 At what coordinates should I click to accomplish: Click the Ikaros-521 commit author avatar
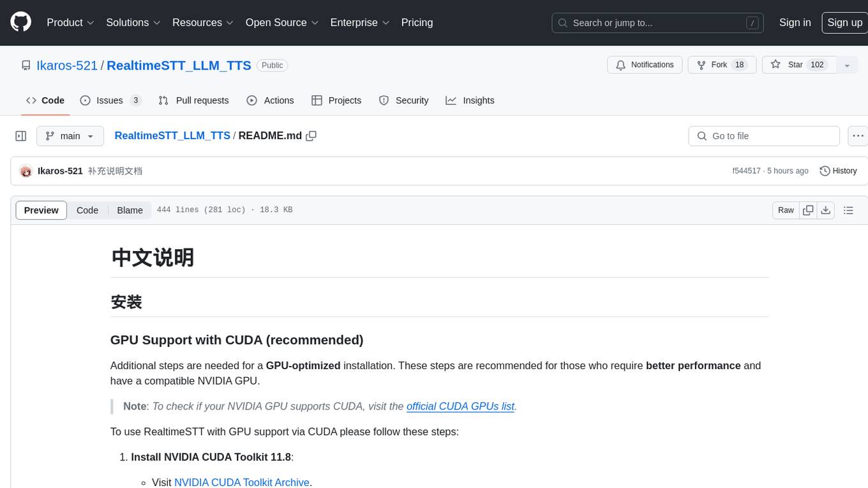coord(26,171)
